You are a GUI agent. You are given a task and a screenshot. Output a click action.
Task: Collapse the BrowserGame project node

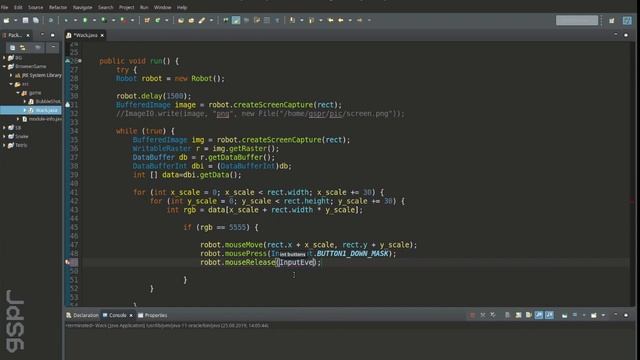4,66
